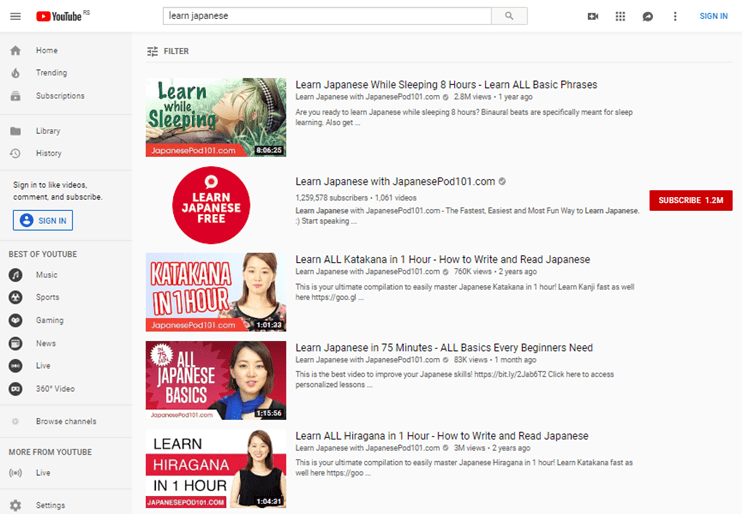The width and height of the screenshot is (742, 514).
Task: Open the create video camera icon
Action: click(593, 16)
